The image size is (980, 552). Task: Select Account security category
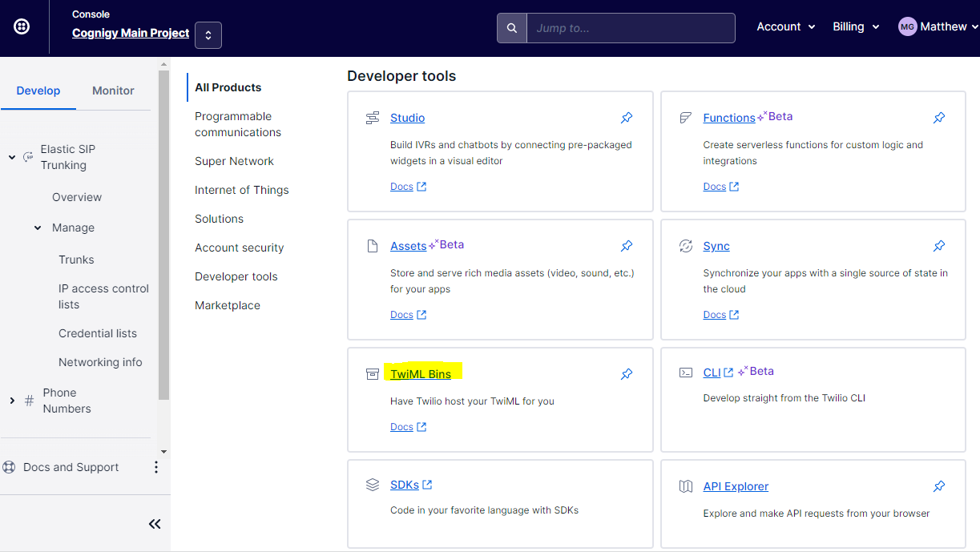click(x=240, y=248)
